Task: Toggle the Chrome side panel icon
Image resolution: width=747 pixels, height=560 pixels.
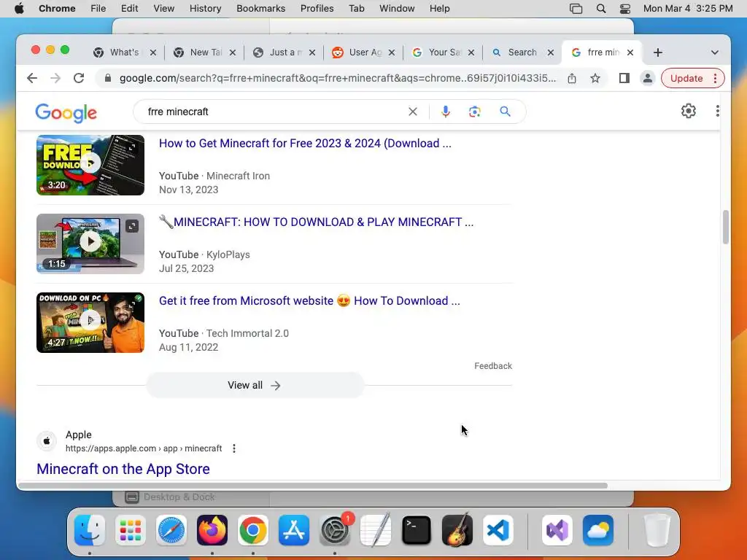Action: point(624,78)
